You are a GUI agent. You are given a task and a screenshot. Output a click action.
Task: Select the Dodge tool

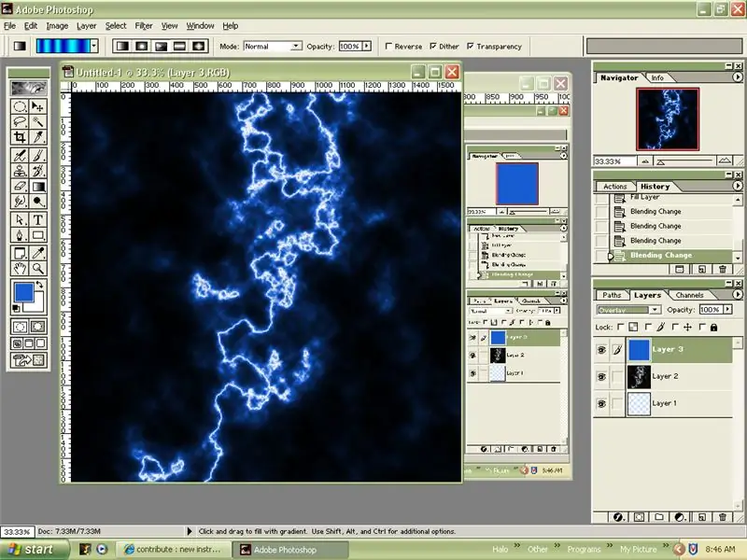point(38,202)
